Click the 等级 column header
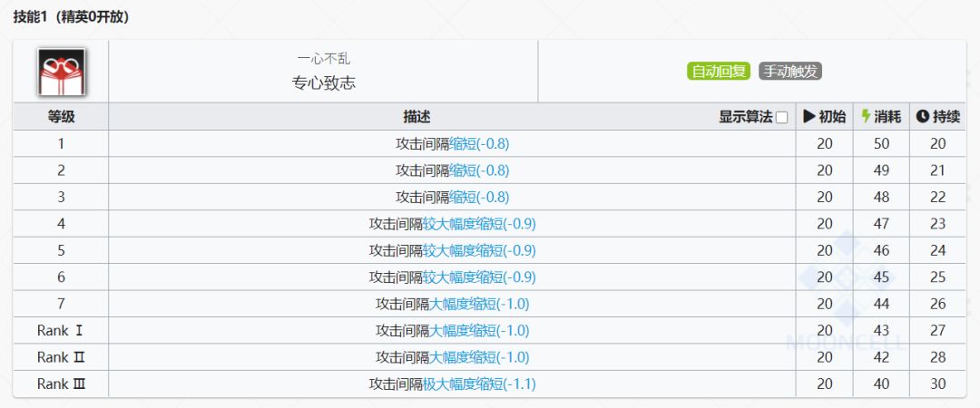 [x=61, y=117]
